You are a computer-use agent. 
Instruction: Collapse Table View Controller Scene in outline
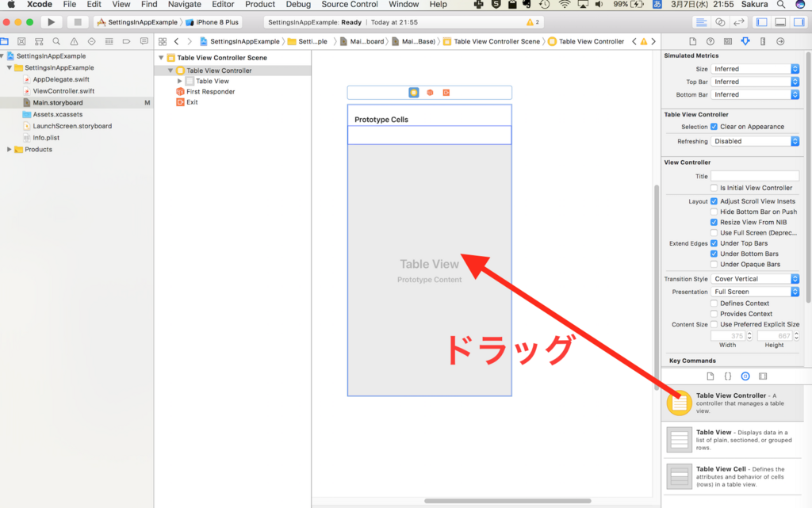click(x=161, y=58)
